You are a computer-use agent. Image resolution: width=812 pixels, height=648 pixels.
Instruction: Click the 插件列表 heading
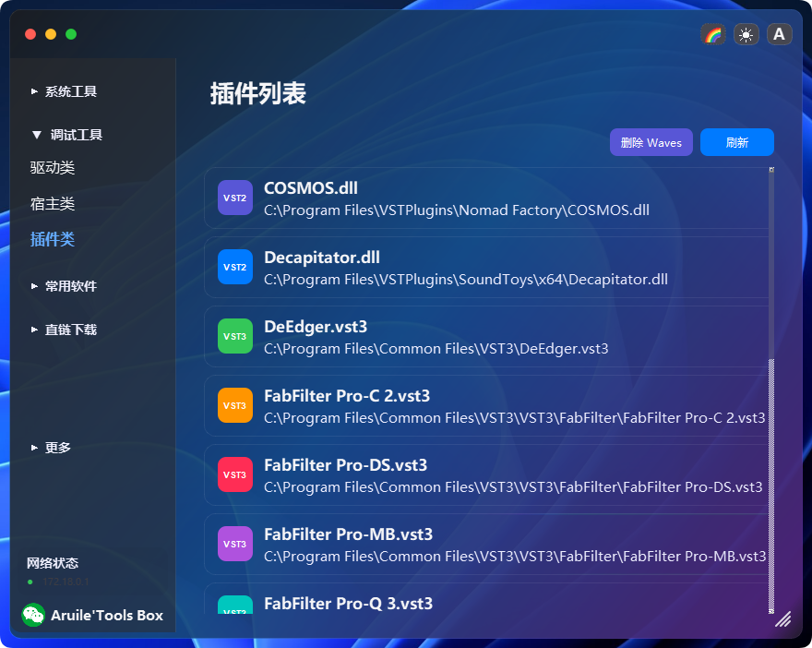257,94
